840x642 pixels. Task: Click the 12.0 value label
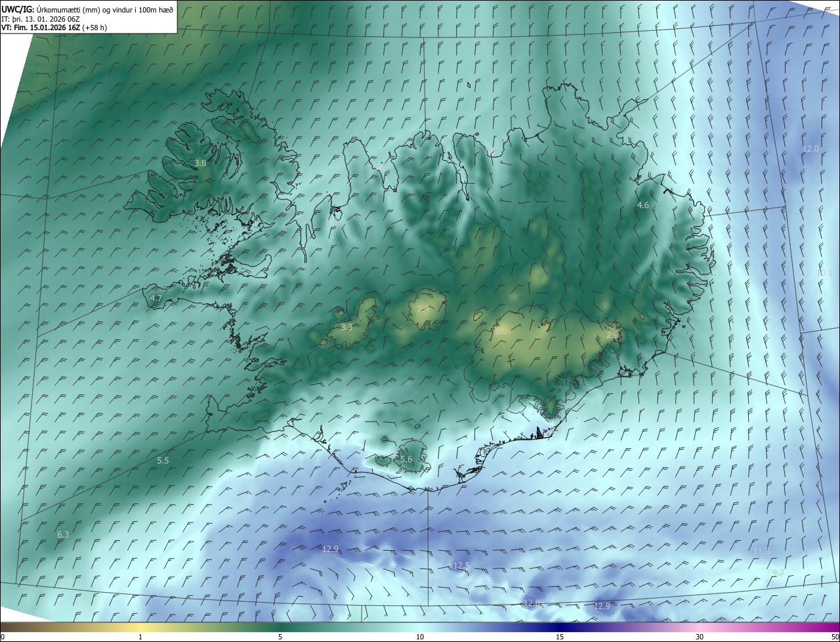[811, 149]
